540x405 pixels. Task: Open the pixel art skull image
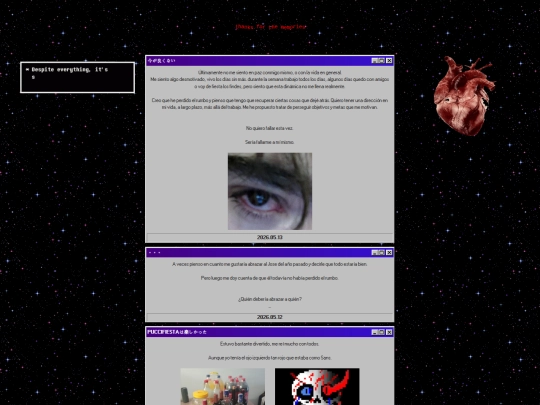[317, 386]
